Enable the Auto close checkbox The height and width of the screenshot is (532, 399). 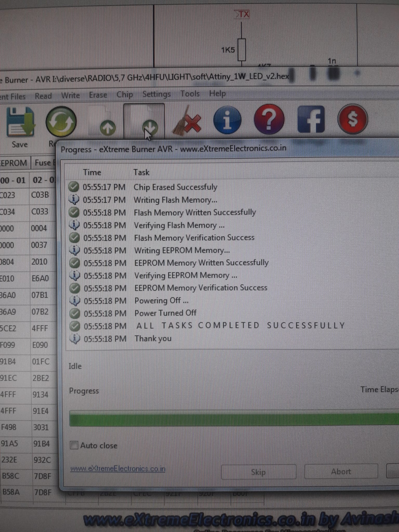point(74,445)
